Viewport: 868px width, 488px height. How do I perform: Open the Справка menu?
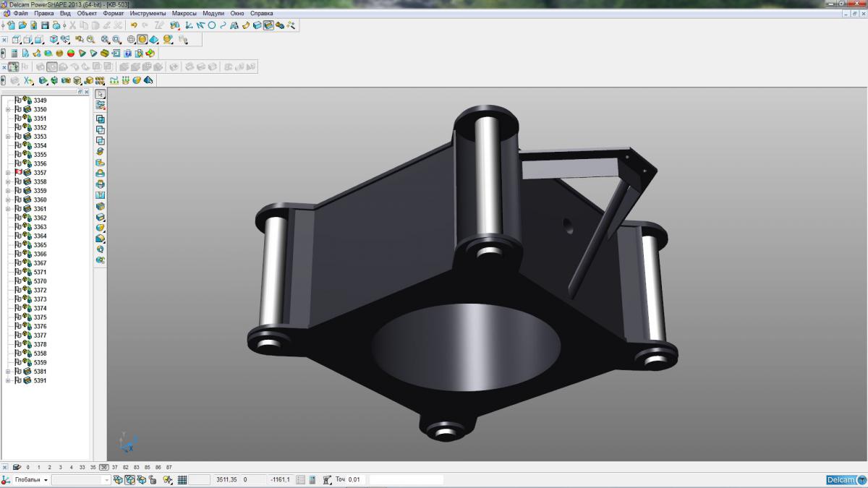261,14
